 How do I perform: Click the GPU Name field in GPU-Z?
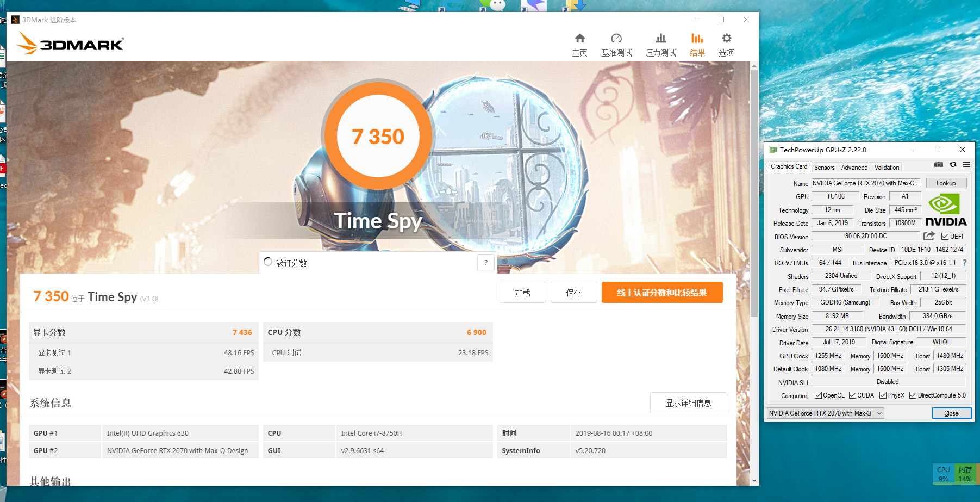coord(866,183)
